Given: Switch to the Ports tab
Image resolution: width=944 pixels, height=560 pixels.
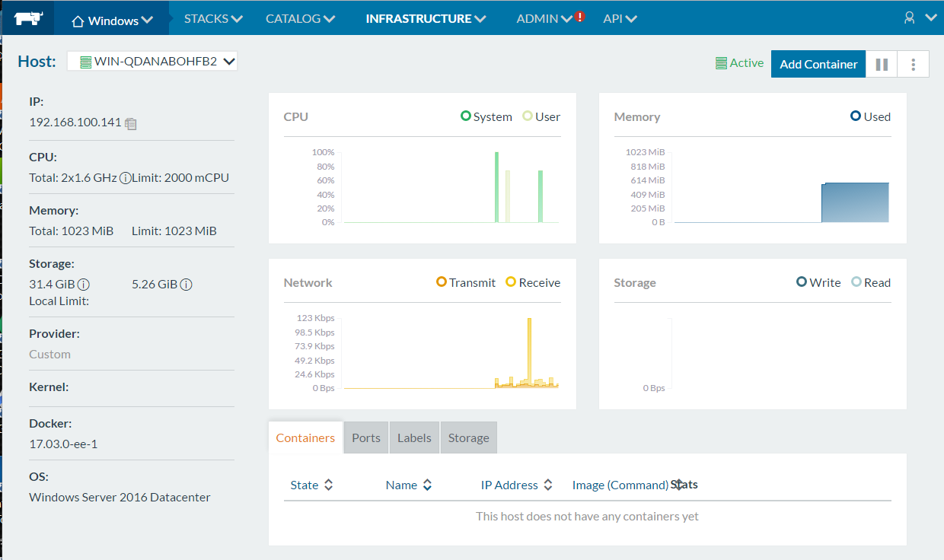Looking at the screenshot, I should (x=366, y=438).
